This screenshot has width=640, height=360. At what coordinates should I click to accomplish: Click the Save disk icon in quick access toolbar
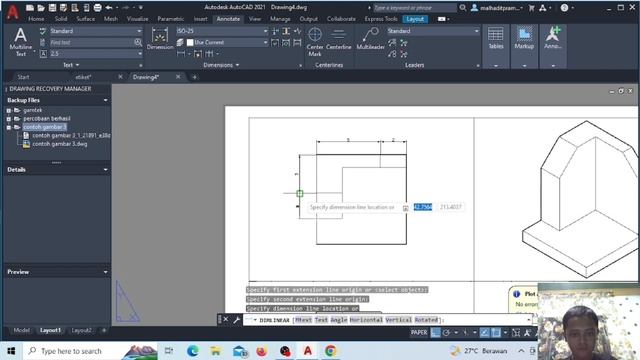[52, 8]
